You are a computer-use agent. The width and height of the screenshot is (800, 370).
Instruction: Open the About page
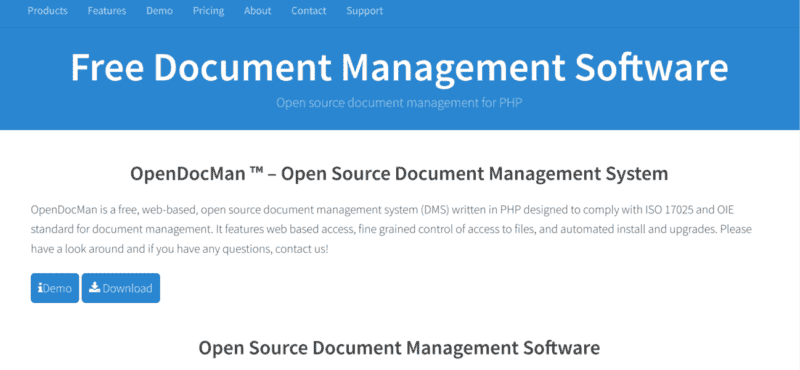point(258,11)
